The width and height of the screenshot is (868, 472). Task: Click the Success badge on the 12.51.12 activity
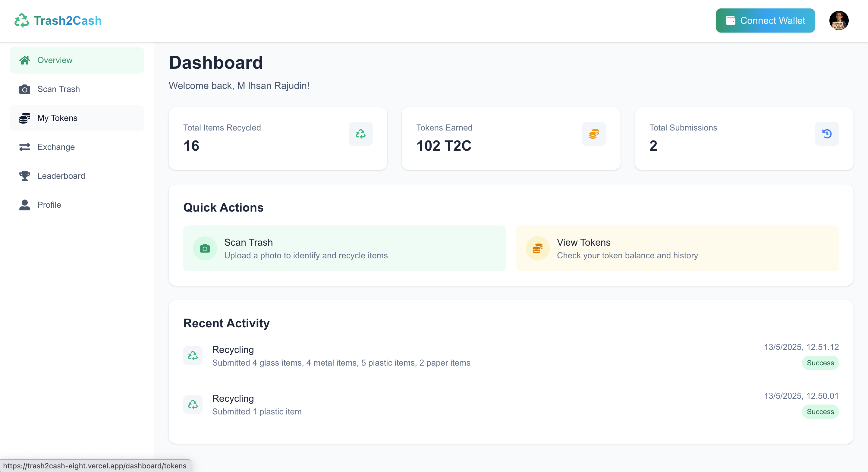(820, 363)
